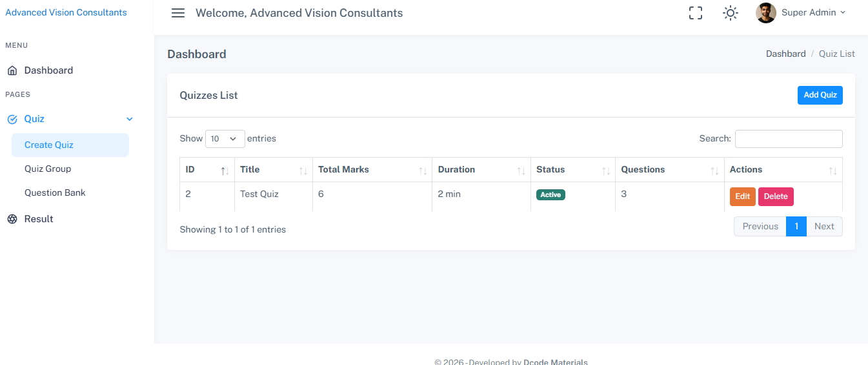The height and width of the screenshot is (365, 868).
Task: Click the Dashboard home icon in sidebar
Action: tap(12, 70)
